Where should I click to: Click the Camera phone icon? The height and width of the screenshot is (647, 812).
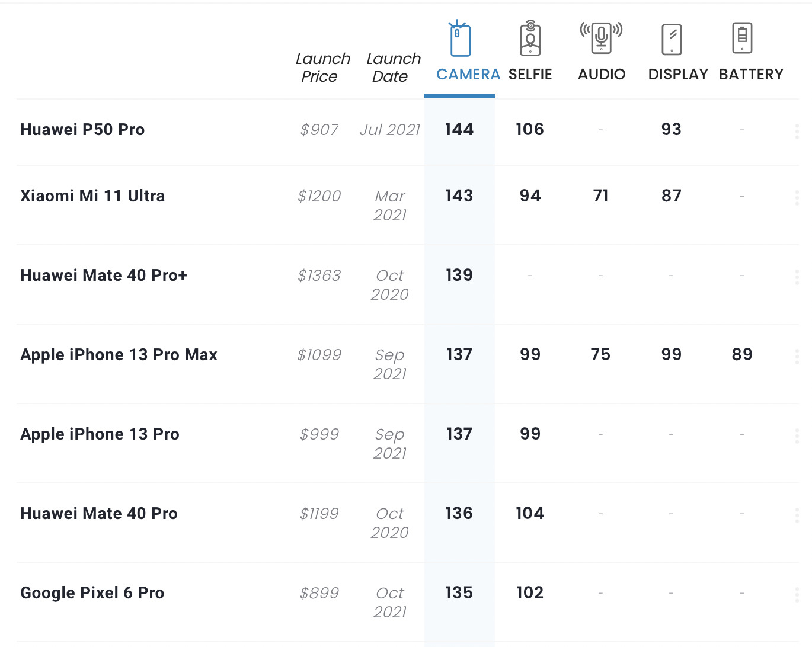[460, 39]
